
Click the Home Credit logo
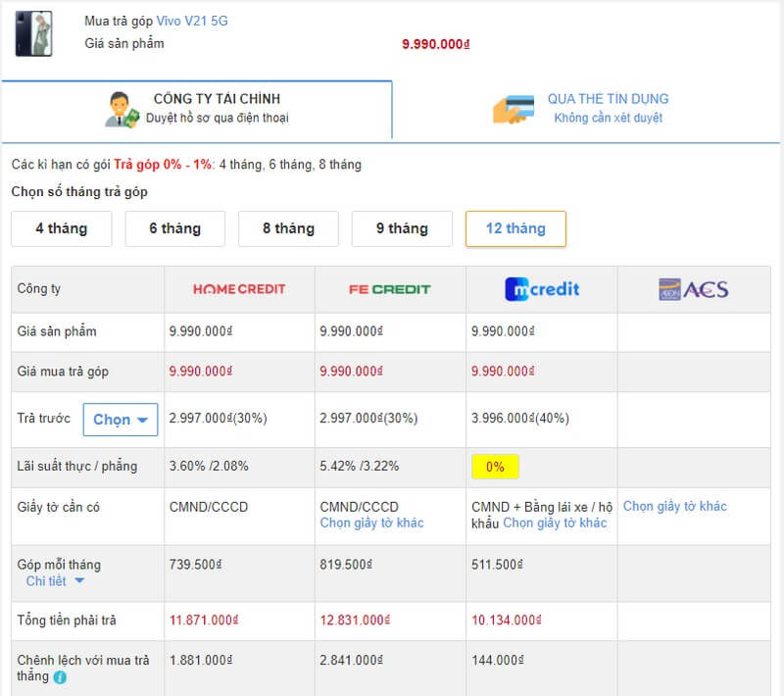239,289
